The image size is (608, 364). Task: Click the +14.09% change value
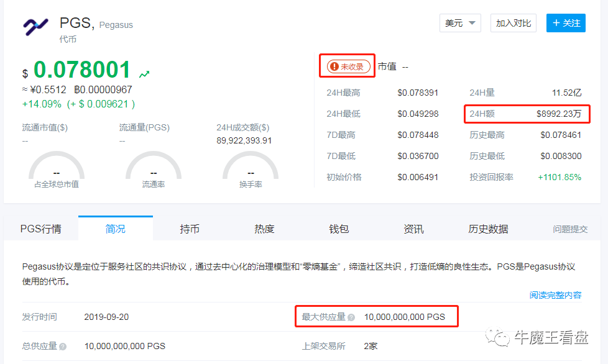(42, 104)
